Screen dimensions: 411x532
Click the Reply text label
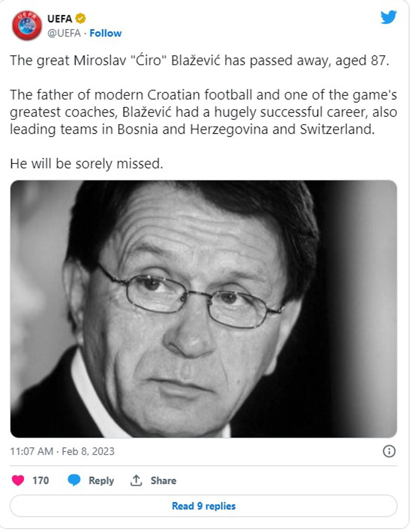coord(101,480)
